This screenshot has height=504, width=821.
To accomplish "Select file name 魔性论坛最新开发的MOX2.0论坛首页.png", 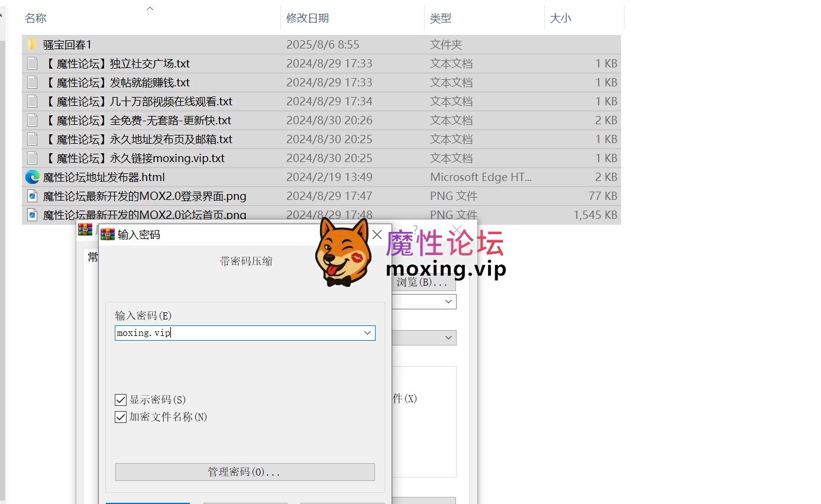I will click(x=145, y=215).
